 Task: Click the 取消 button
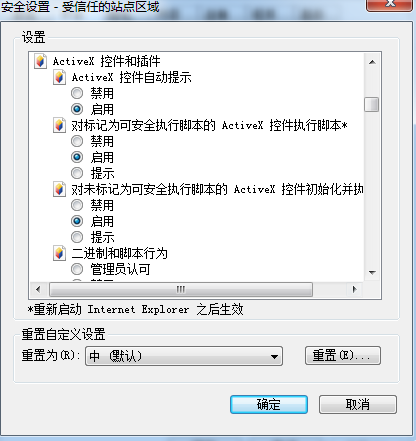click(x=358, y=405)
